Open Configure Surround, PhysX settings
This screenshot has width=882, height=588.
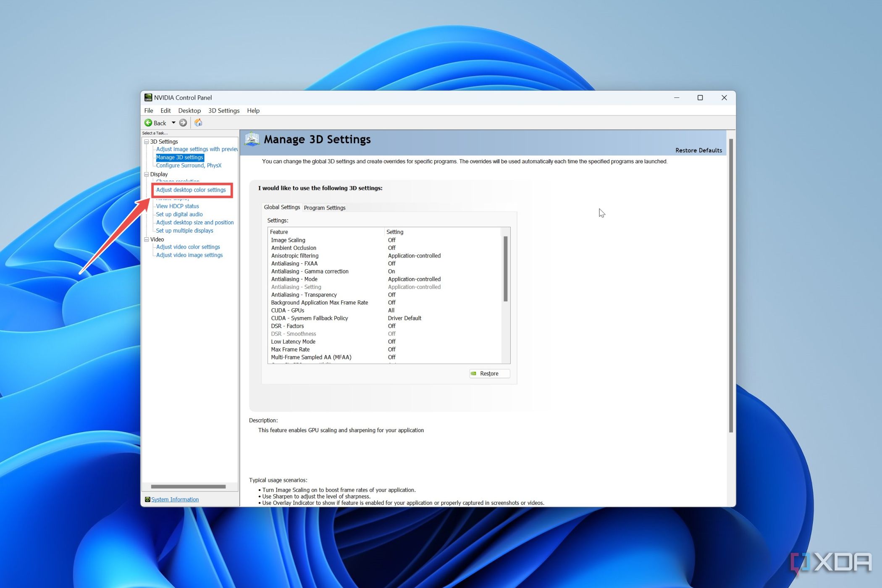click(x=188, y=165)
